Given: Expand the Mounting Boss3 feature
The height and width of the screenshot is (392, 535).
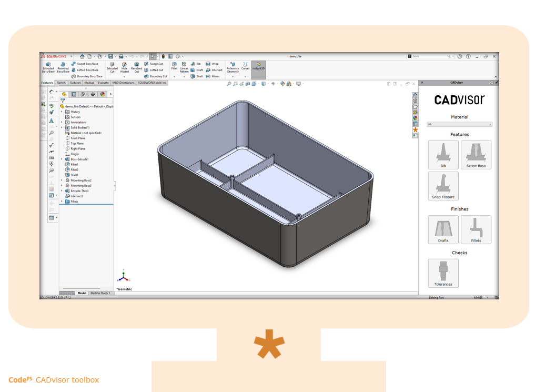Looking at the screenshot, I should [x=62, y=186].
